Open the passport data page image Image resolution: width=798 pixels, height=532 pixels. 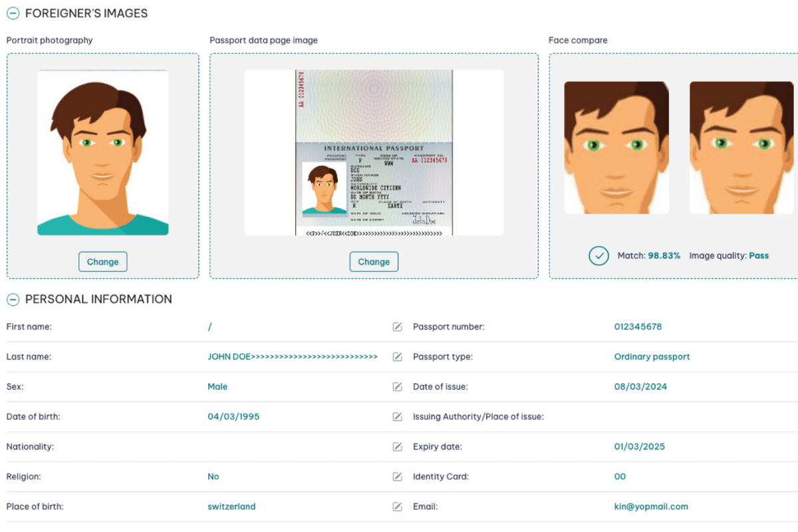click(x=374, y=152)
